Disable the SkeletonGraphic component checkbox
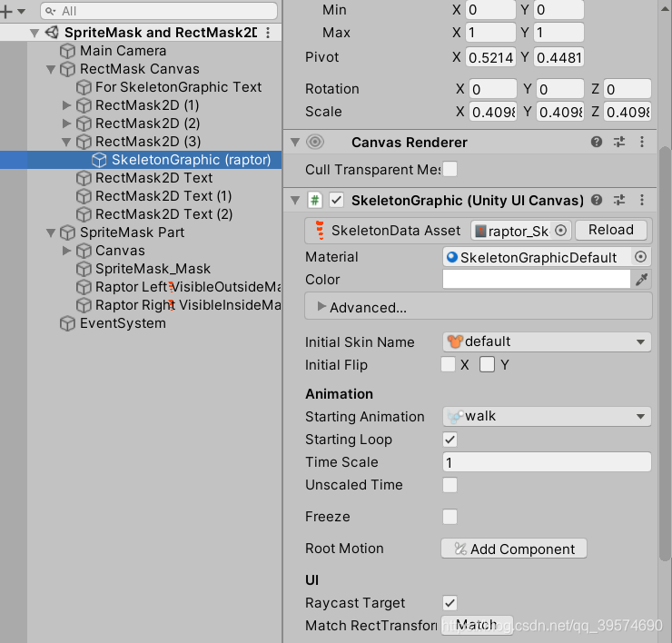672x643 pixels. (x=336, y=200)
